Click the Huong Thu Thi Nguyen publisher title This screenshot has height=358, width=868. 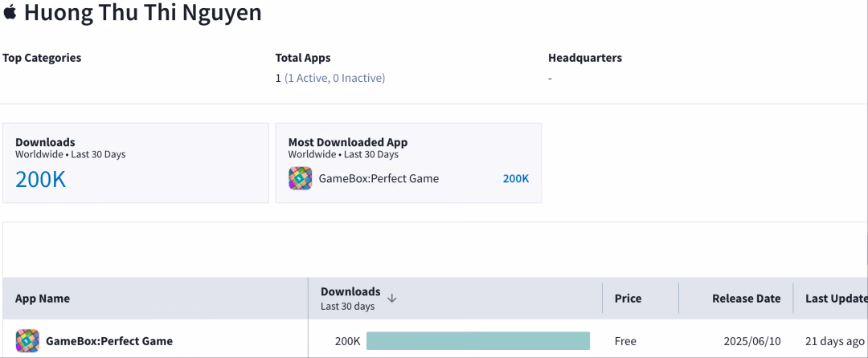click(x=143, y=12)
